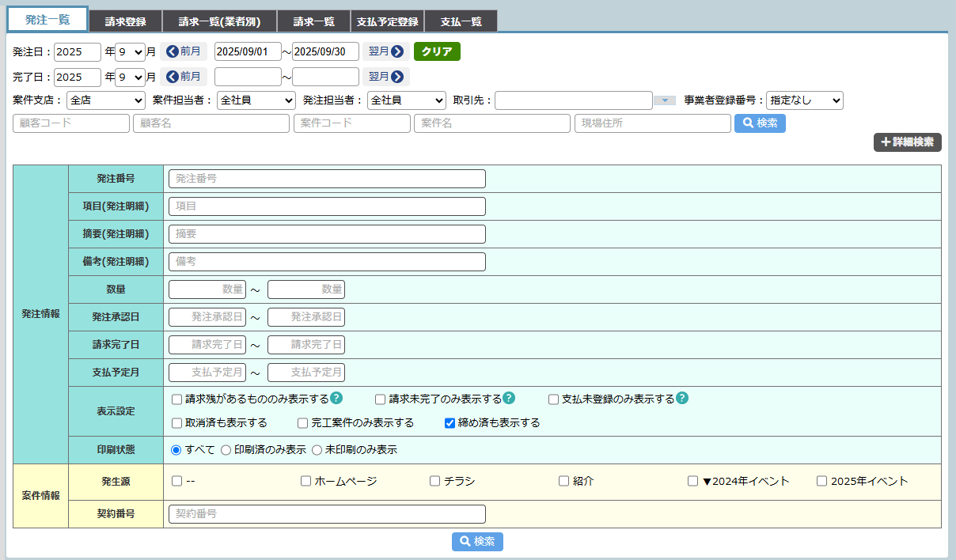
Task: Focus the 契約番号 input field
Action: pos(327,514)
